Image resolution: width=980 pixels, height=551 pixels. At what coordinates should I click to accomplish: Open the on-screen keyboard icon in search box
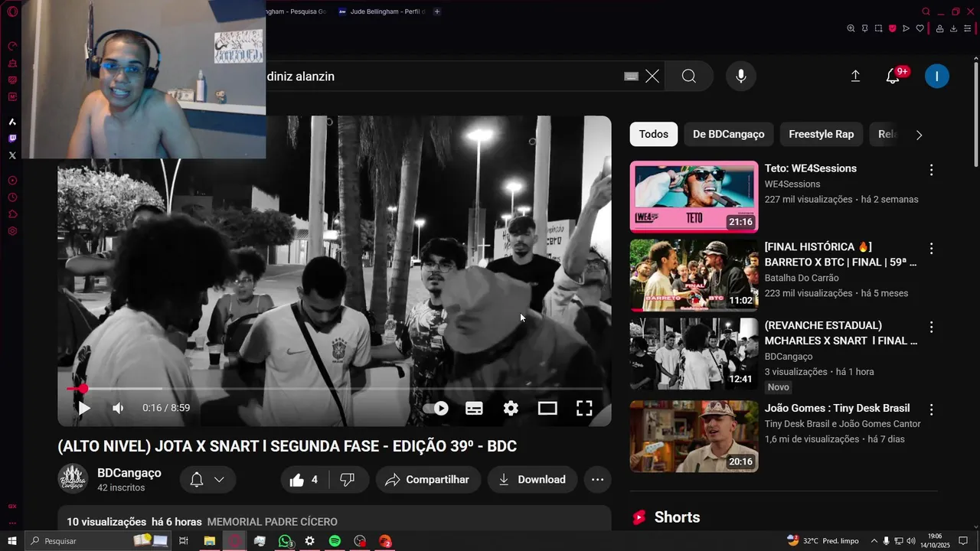tap(631, 76)
